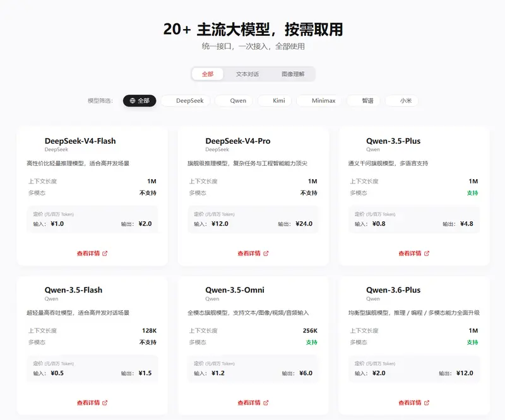Click the description "高性价比轻量推理模型，适合高并发场景"
505x420 pixels.
[78, 163]
